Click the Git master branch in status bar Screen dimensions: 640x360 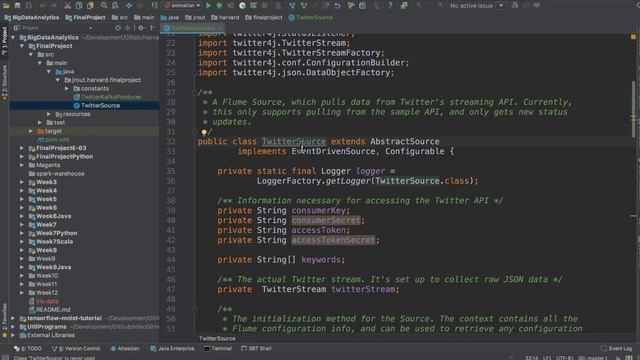click(593, 358)
